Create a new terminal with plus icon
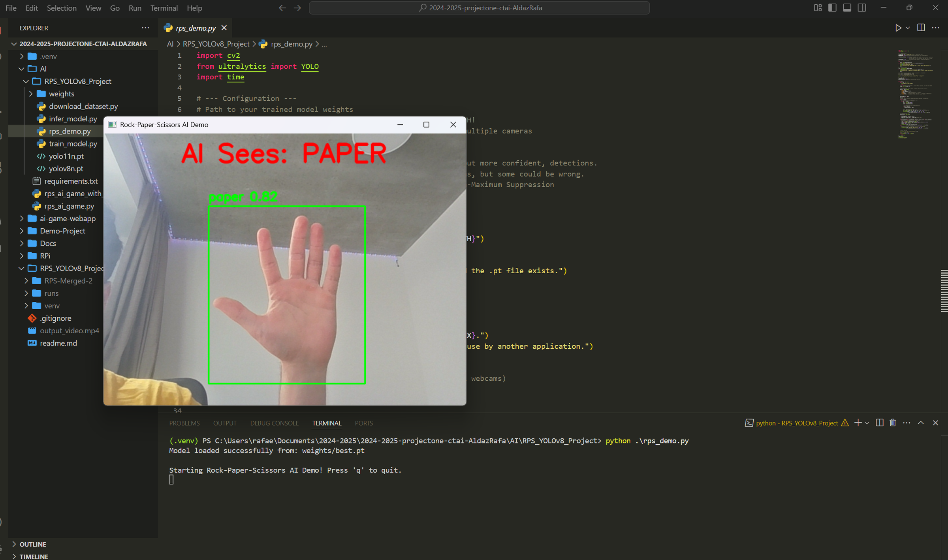The height and width of the screenshot is (560, 948). 858,423
